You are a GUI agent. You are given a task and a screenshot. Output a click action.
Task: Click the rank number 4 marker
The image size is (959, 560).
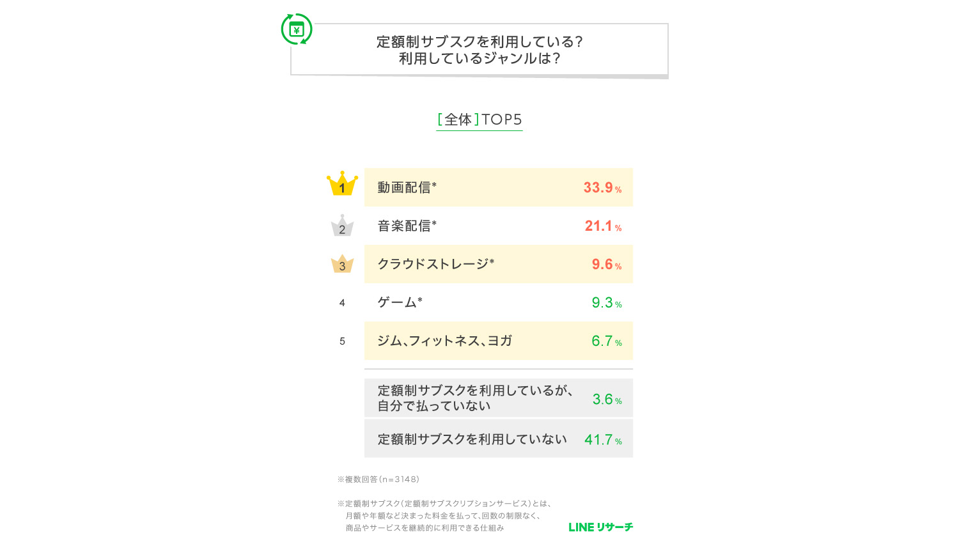click(342, 303)
